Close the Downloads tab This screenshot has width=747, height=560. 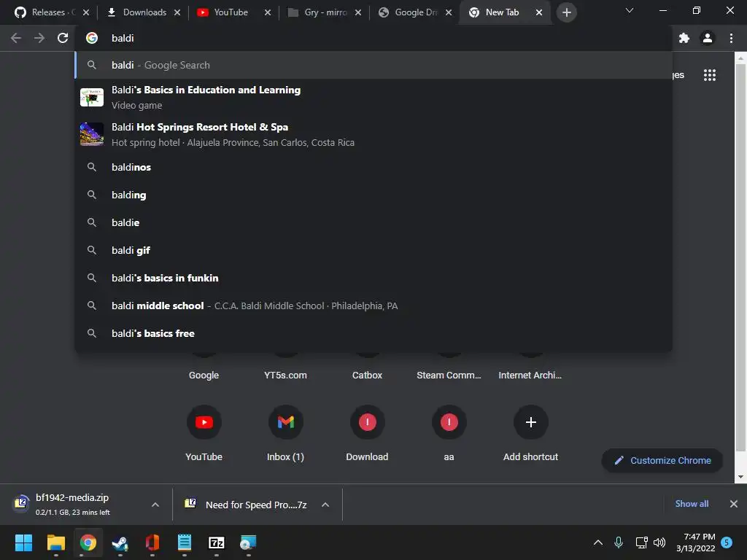tap(177, 12)
